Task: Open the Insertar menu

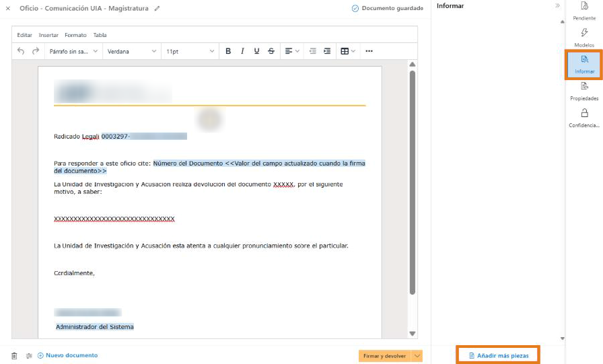Action: point(48,35)
